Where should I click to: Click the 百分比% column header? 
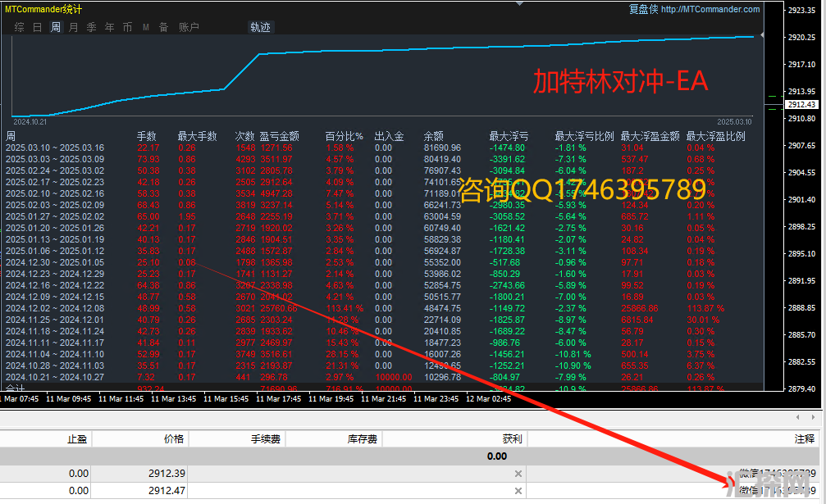(x=344, y=136)
